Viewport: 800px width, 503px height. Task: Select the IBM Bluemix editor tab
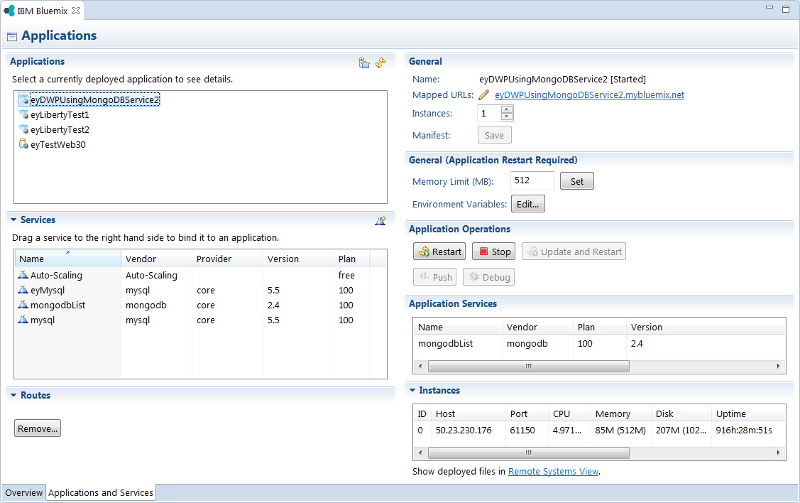pyautogui.click(x=42, y=11)
